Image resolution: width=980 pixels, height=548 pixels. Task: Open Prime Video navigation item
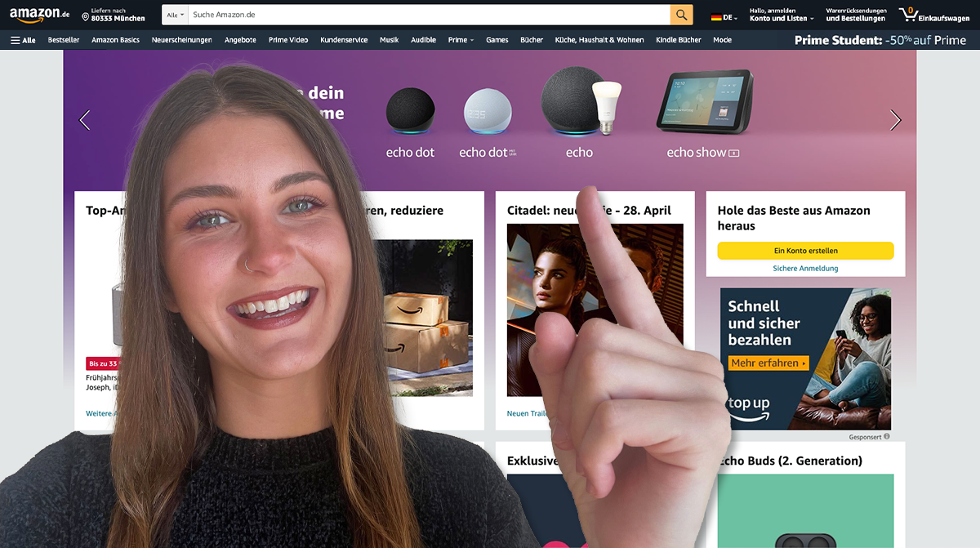click(x=288, y=40)
